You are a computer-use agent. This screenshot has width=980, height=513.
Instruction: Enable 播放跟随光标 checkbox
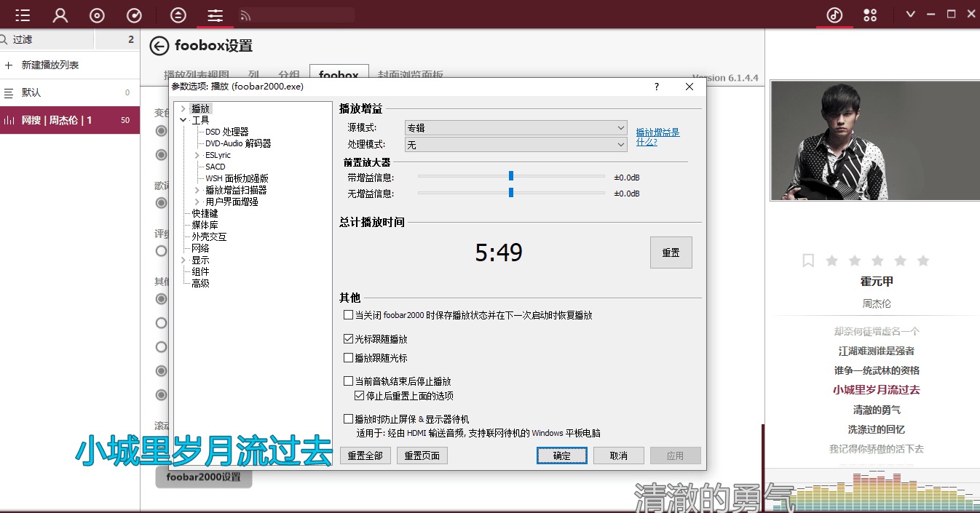coord(348,358)
